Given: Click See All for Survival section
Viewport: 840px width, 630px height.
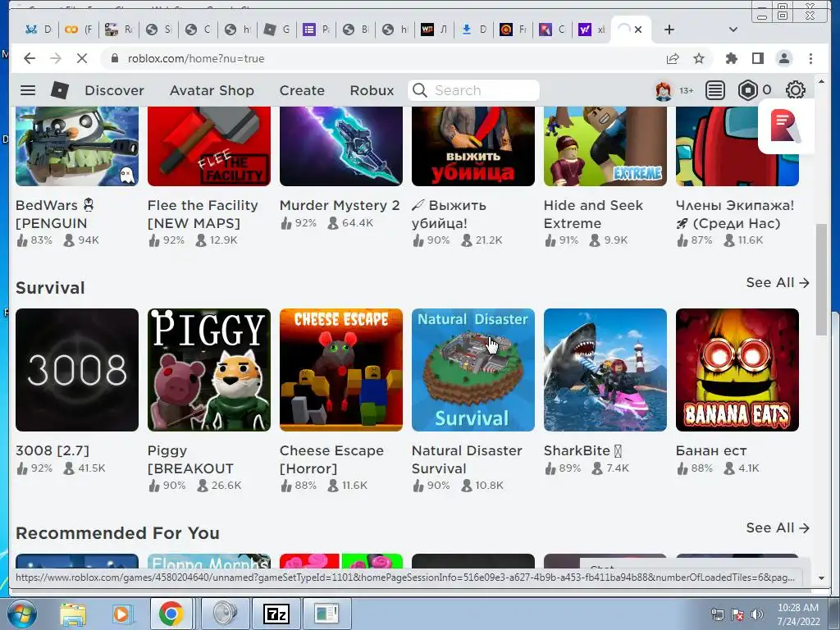Looking at the screenshot, I should pyautogui.click(x=778, y=282).
